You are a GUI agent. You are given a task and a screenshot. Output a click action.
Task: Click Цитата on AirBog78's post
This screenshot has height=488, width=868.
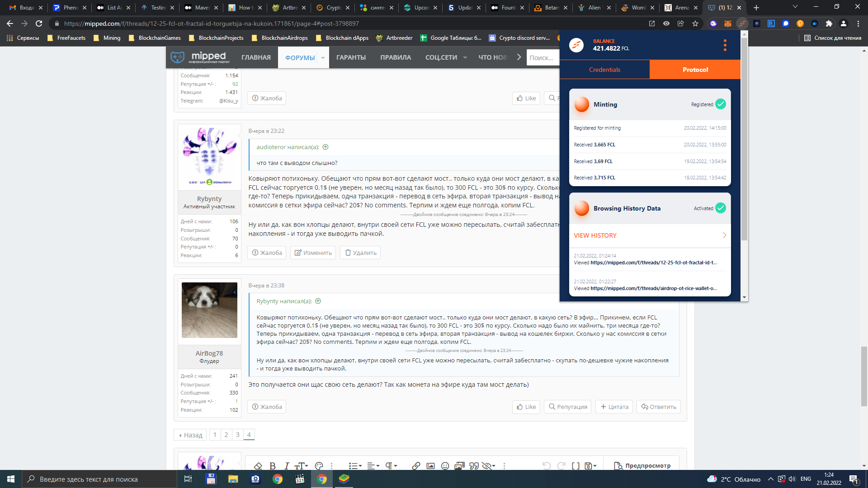[614, 407]
